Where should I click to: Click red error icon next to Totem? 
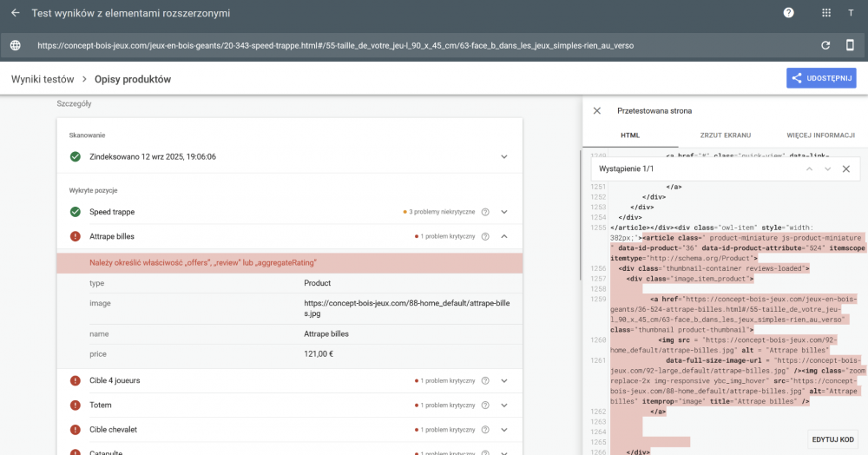(x=76, y=406)
